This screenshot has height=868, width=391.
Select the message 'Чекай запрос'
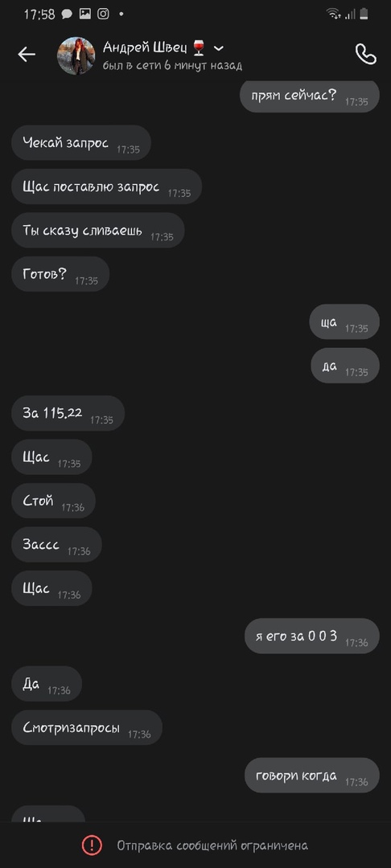click(81, 143)
